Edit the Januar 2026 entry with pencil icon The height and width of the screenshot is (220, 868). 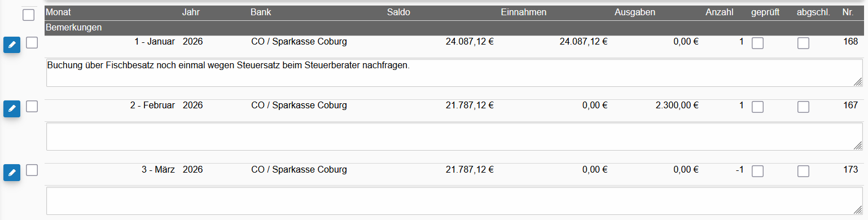(12, 45)
